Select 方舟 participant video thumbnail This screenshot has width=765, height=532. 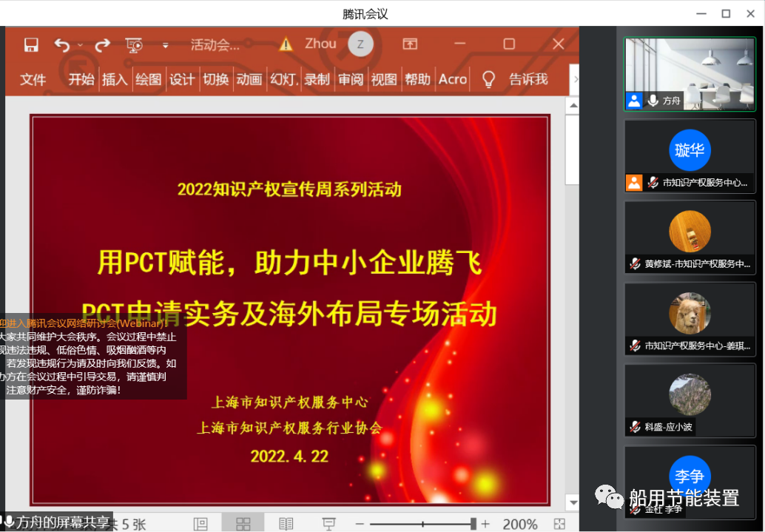click(690, 74)
